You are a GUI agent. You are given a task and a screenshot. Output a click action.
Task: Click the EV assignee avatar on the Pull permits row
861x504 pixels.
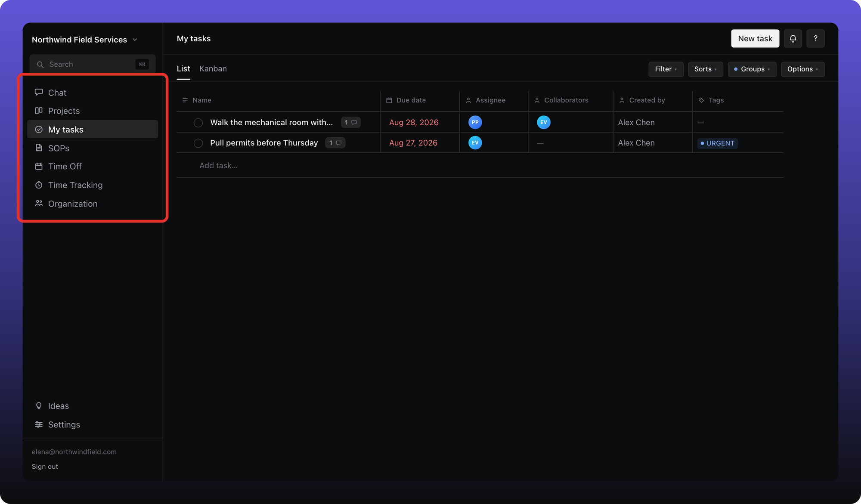click(x=475, y=143)
